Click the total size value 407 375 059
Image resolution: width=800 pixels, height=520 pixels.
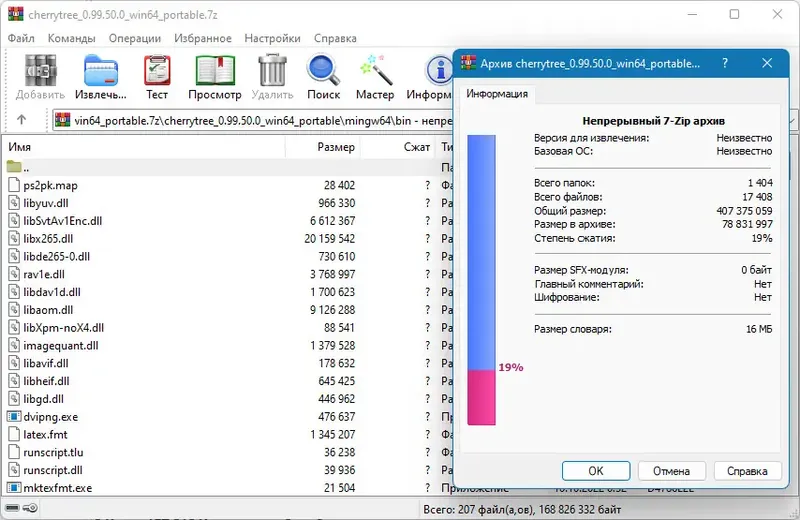[744, 211]
